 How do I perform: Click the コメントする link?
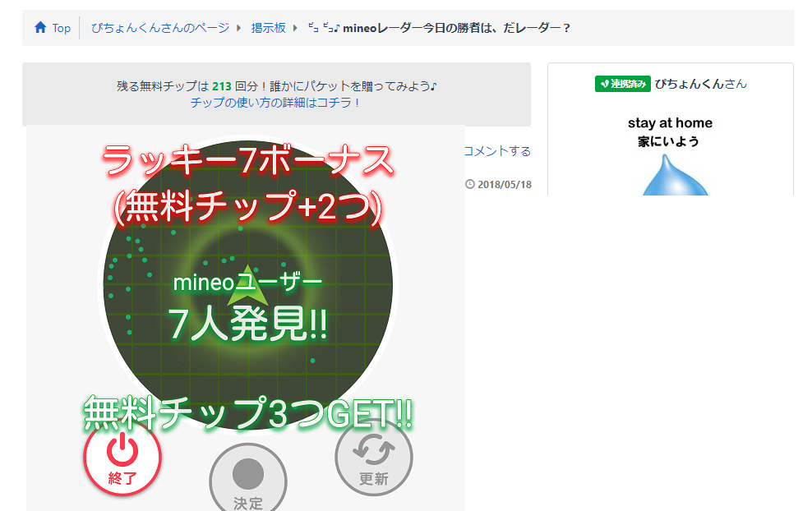498,151
